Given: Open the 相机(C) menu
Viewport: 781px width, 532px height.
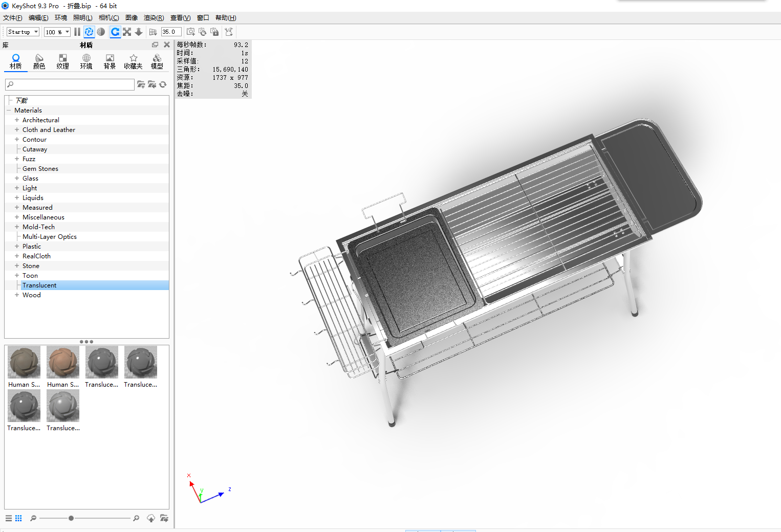Looking at the screenshot, I should 109,18.
